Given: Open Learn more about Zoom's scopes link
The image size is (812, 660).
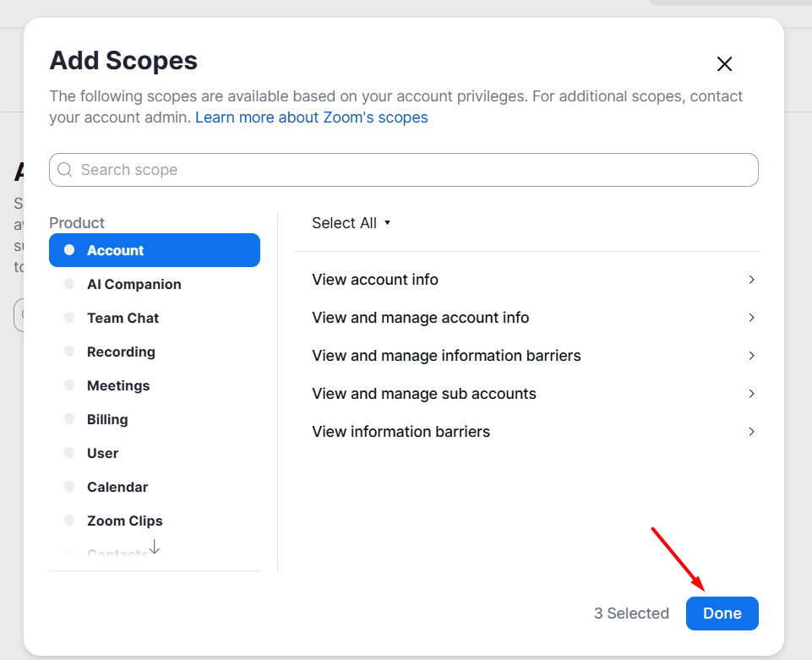Looking at the screenshot, I should 311,117.
